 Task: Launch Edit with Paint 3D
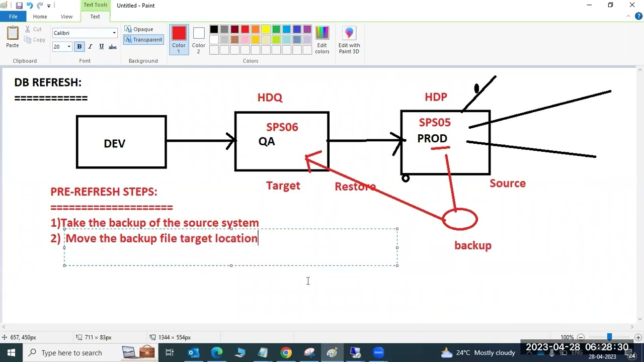point(349,40)
